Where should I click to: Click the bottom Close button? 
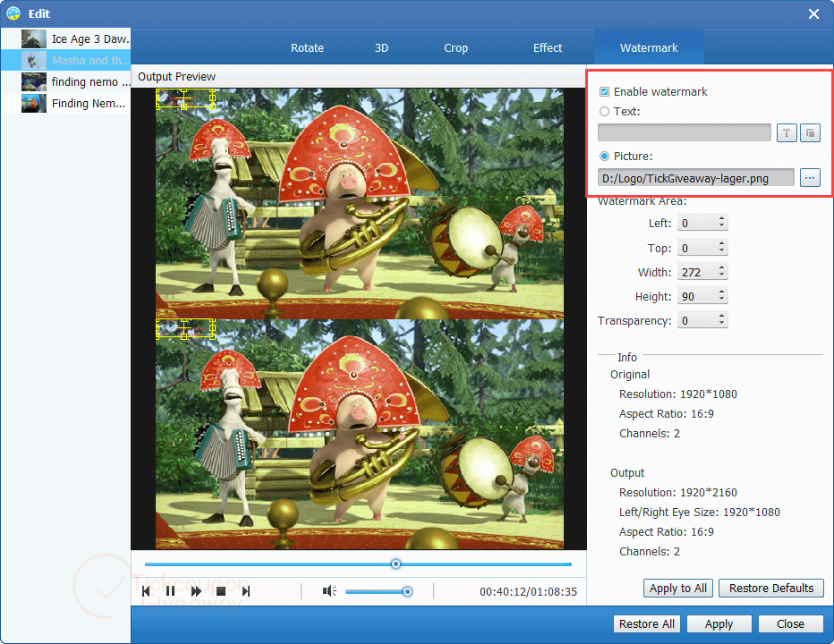tap(790, 623)
